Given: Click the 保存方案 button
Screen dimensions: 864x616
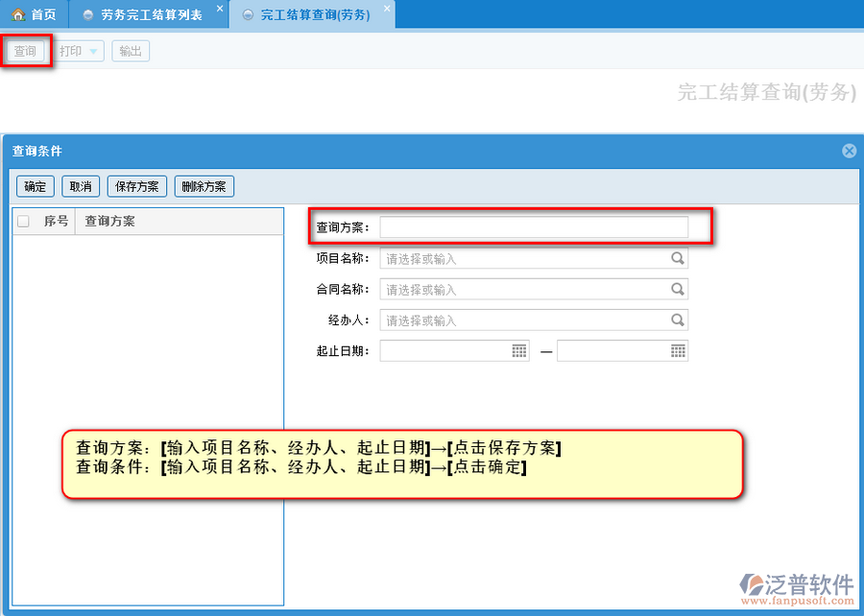Looking at the screenshot, I should click(x=137, y=186).
